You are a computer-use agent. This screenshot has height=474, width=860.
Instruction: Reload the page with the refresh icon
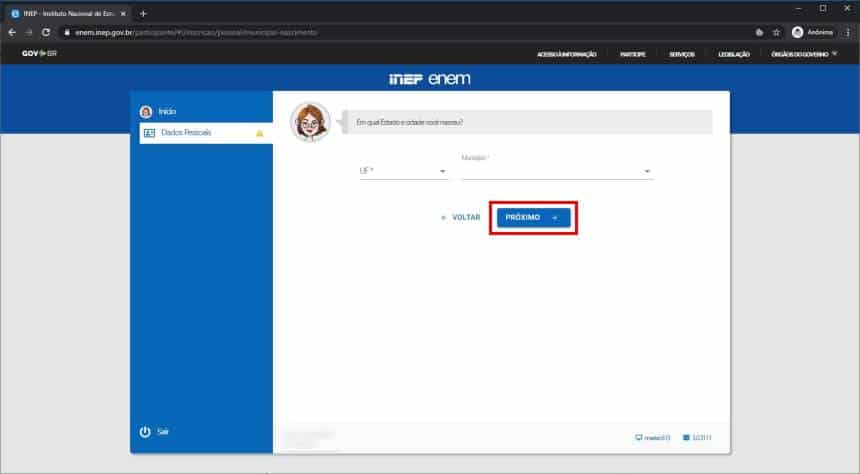pyautogui.click(x=46, y=32)
